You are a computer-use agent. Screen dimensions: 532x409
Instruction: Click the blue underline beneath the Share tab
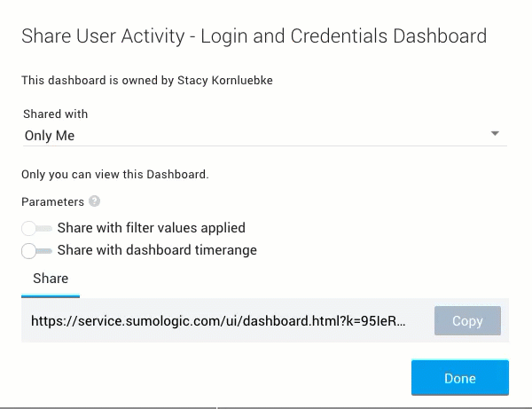click(51, 296)
